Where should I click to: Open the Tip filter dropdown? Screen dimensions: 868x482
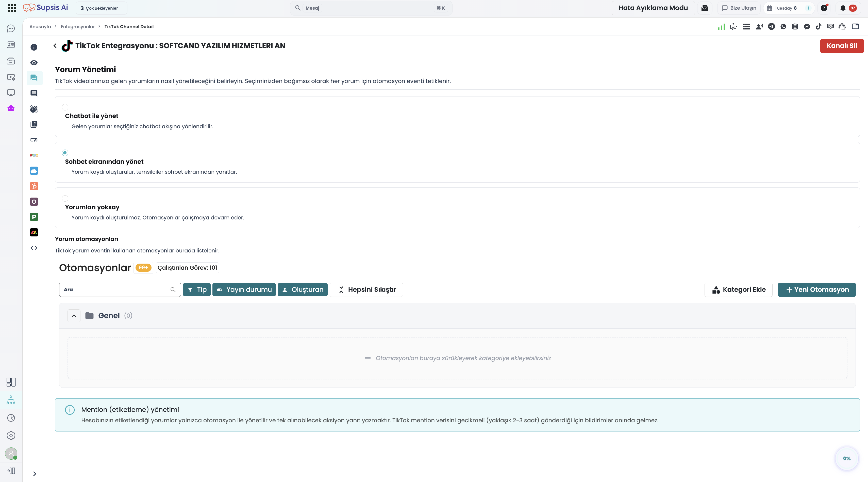click(197, 290)
